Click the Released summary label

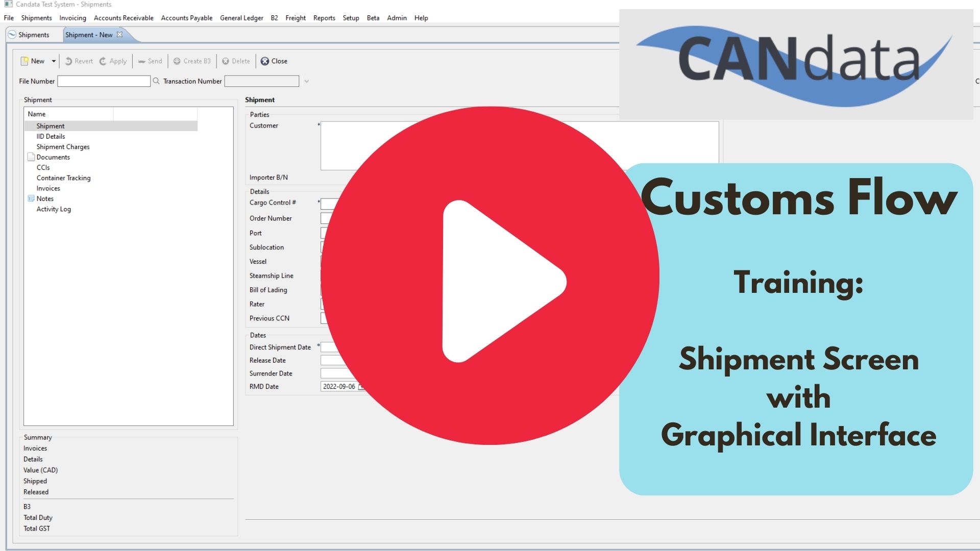tap(36, 492)
